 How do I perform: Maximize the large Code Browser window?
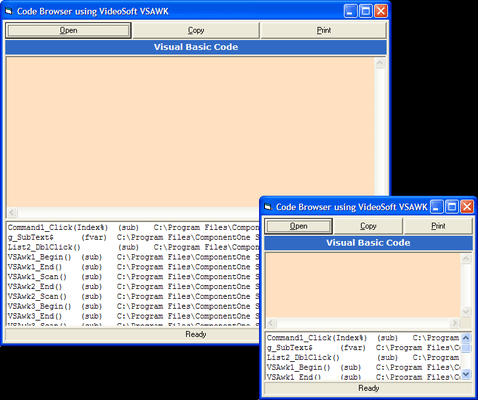[x=366, y=11]
